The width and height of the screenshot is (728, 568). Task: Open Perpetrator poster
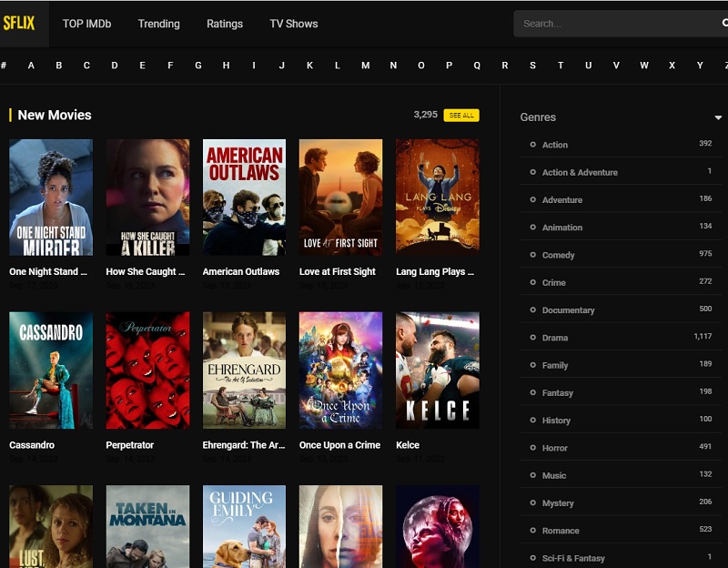coord(147,370)
